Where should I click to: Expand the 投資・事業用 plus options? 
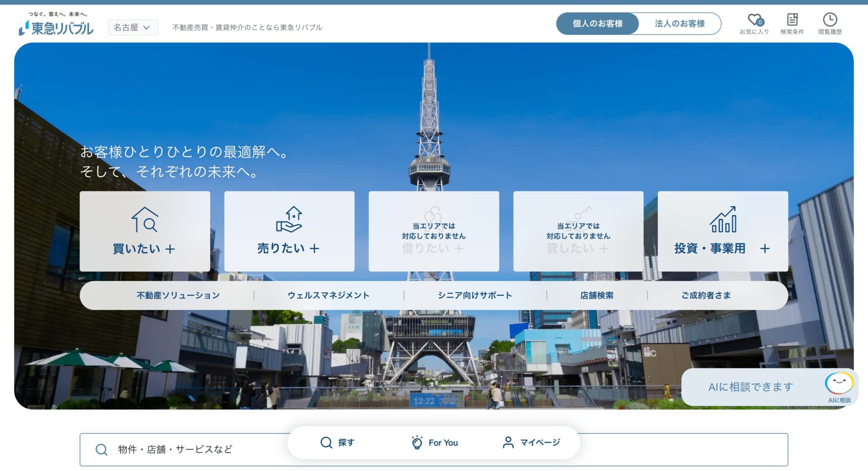coord(765,248)
